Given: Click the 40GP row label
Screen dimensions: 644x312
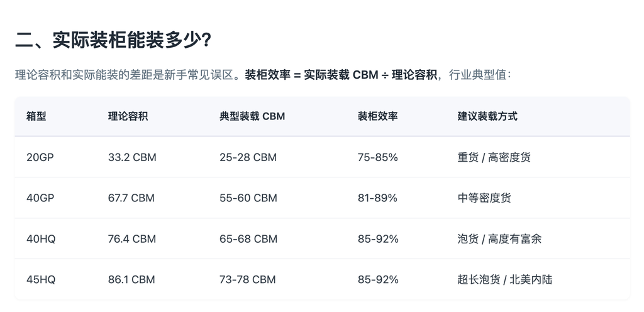Looking at the screenshot, I should click(x=40, y=198).
